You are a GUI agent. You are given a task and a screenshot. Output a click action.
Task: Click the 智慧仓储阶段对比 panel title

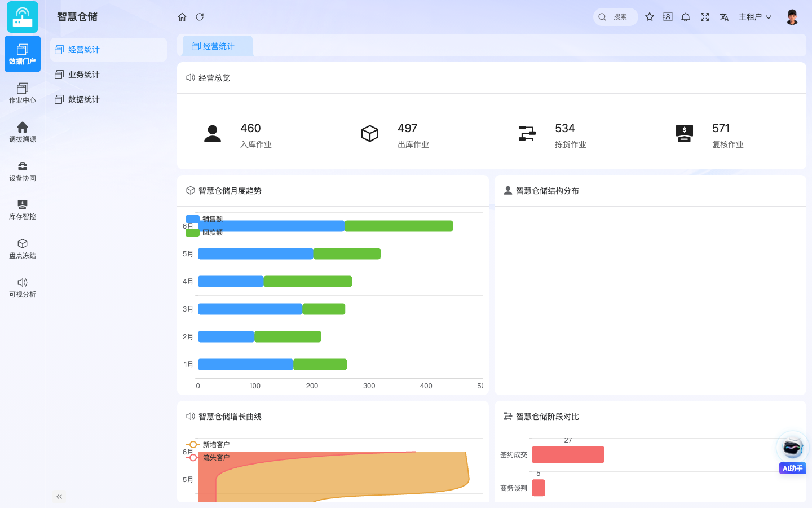coord(548,417)
